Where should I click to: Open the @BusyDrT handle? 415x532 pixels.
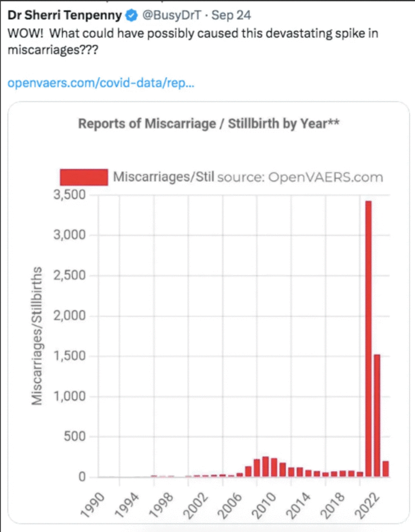pos(171,15)
